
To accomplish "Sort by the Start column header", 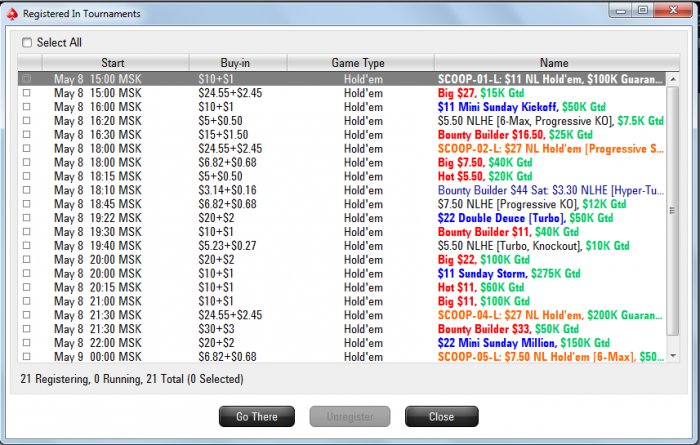I will tap(115, 62).
